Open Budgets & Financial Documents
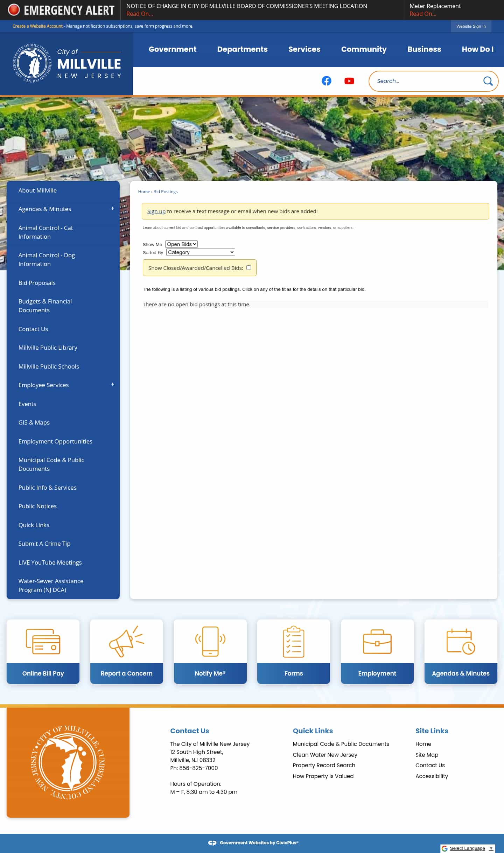This screenshot has height=853, width=504. tap(45, 306)
